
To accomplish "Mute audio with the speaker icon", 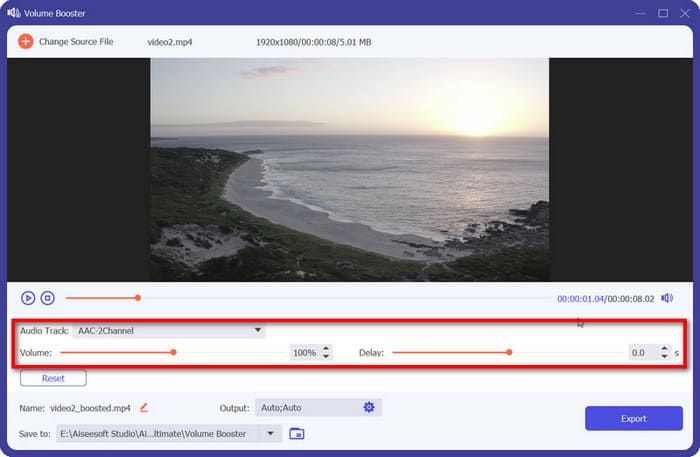I will [667, 298].
